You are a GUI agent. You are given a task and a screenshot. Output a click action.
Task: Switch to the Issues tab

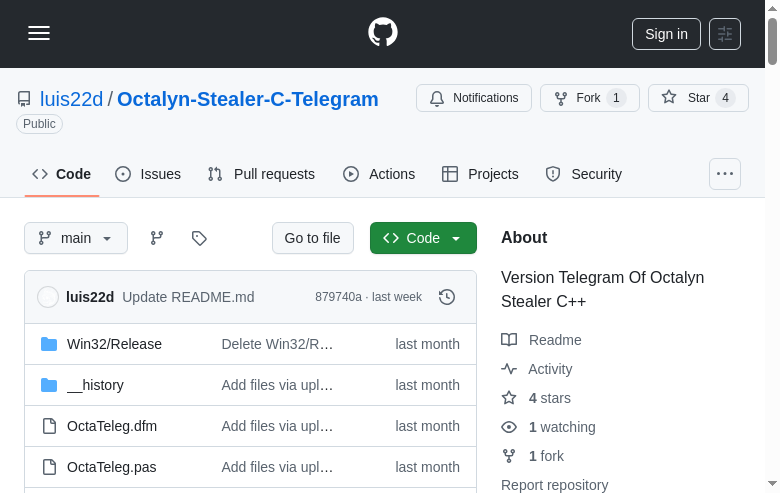(x=148, y=174)
